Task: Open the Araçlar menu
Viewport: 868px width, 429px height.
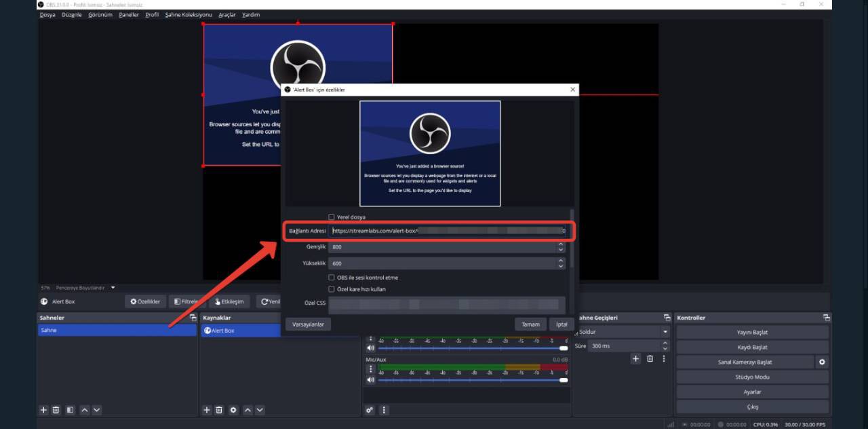Action: click(x=226, y=14)
